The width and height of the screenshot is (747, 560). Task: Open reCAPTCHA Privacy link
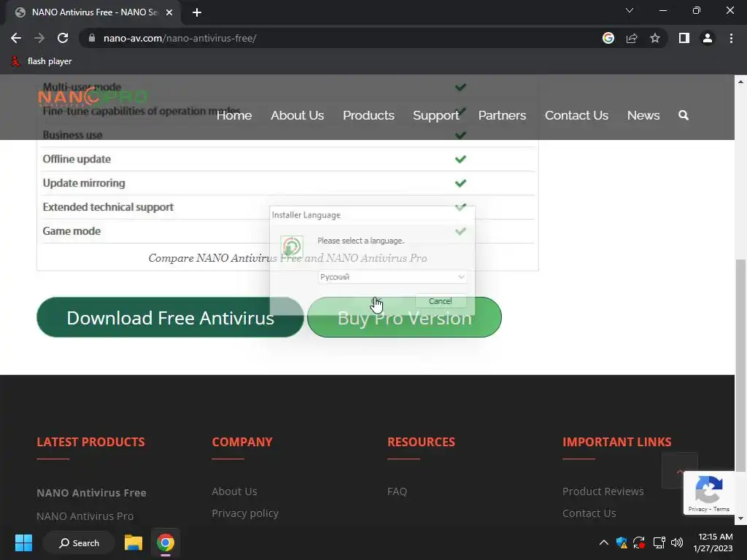[x=697, y=509]
